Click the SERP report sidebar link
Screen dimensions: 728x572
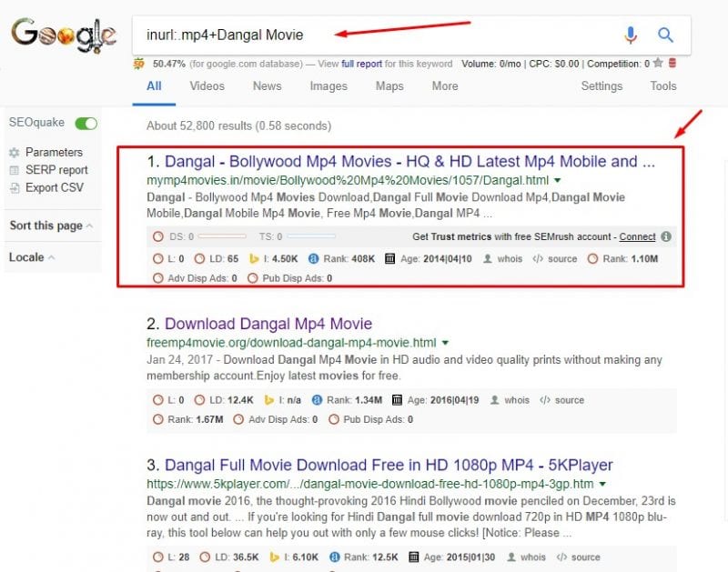(56, 170)
